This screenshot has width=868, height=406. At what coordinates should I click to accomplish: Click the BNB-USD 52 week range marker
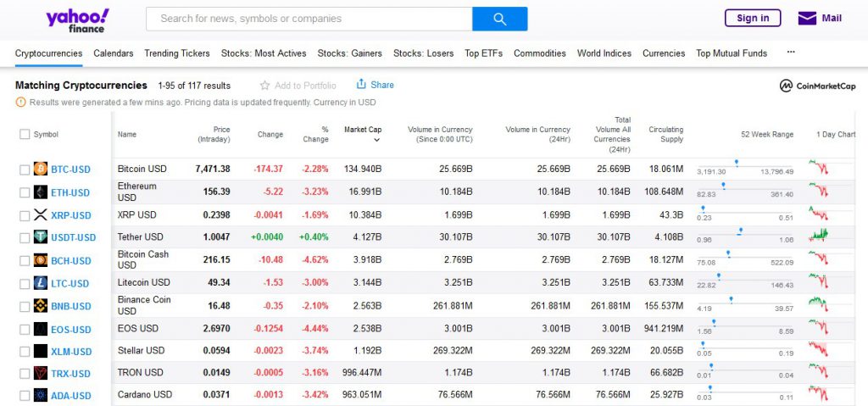click(732, 299)
